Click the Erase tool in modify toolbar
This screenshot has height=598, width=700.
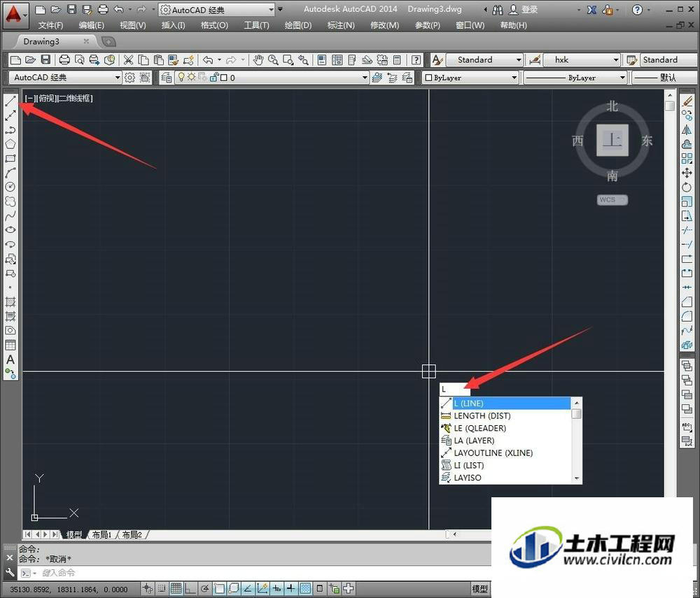687,101
